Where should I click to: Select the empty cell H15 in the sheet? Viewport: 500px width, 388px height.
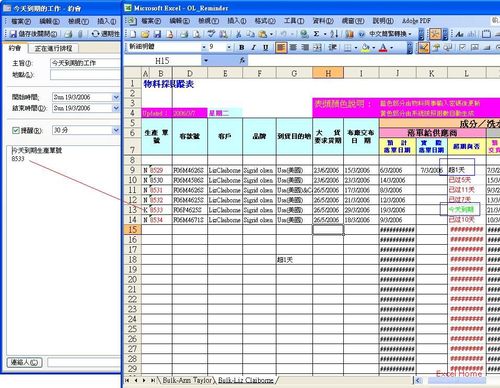328,229
